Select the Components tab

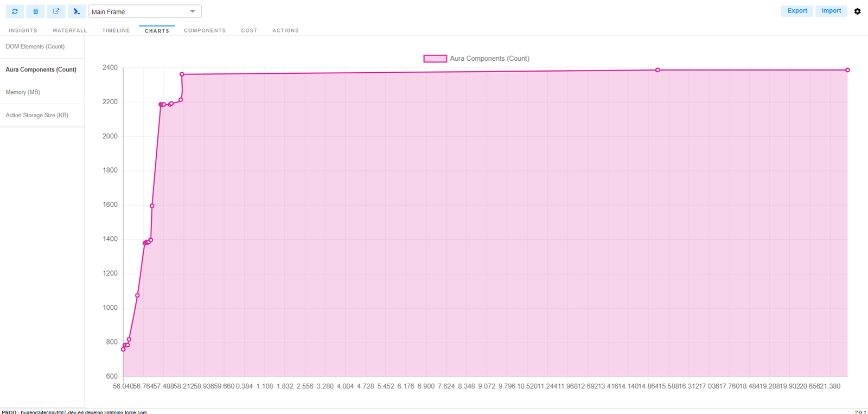pyautogui.click(x=205, y=31)
